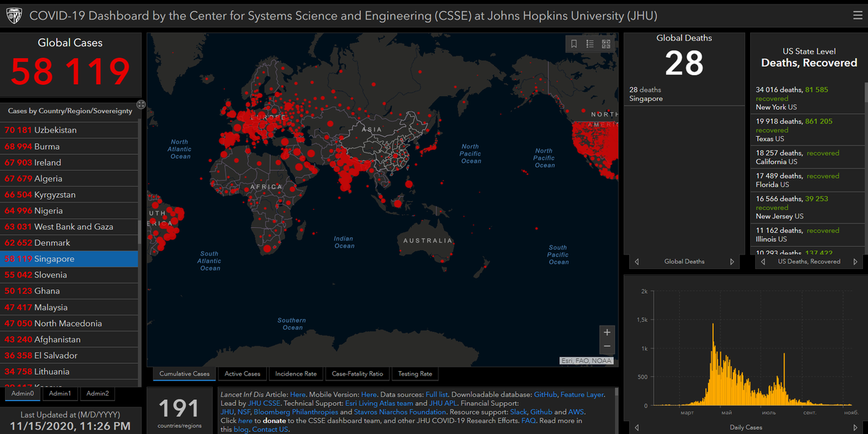This screenshot has height=434, width=868.
Task: Click the JHU shield logo in the header
Action: 14,15
